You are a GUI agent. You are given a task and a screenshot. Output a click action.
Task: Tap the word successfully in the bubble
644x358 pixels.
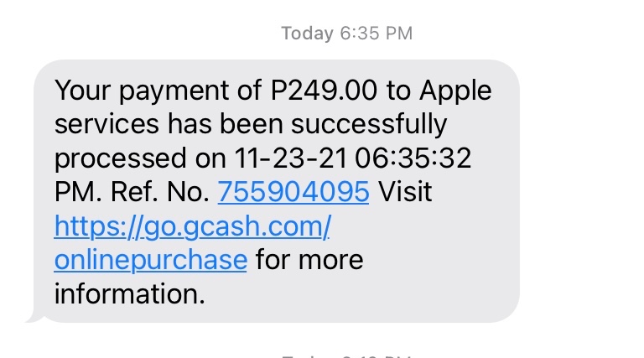(x=369, y=125)
